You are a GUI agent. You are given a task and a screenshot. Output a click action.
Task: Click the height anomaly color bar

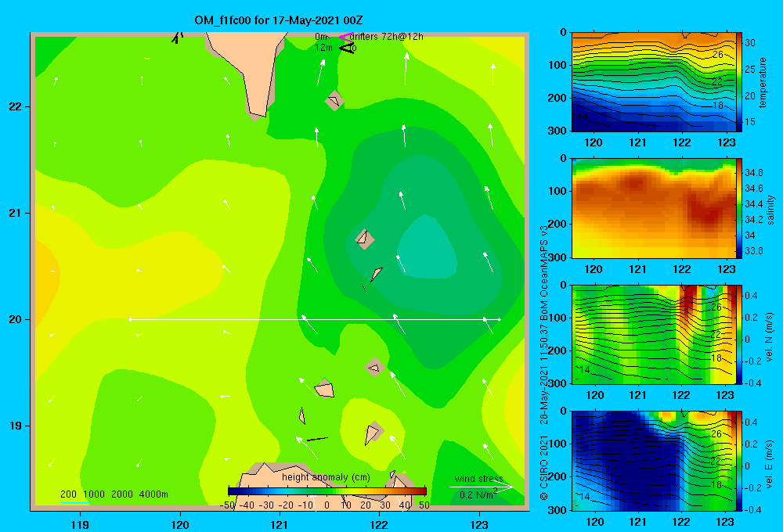(327, 491)
